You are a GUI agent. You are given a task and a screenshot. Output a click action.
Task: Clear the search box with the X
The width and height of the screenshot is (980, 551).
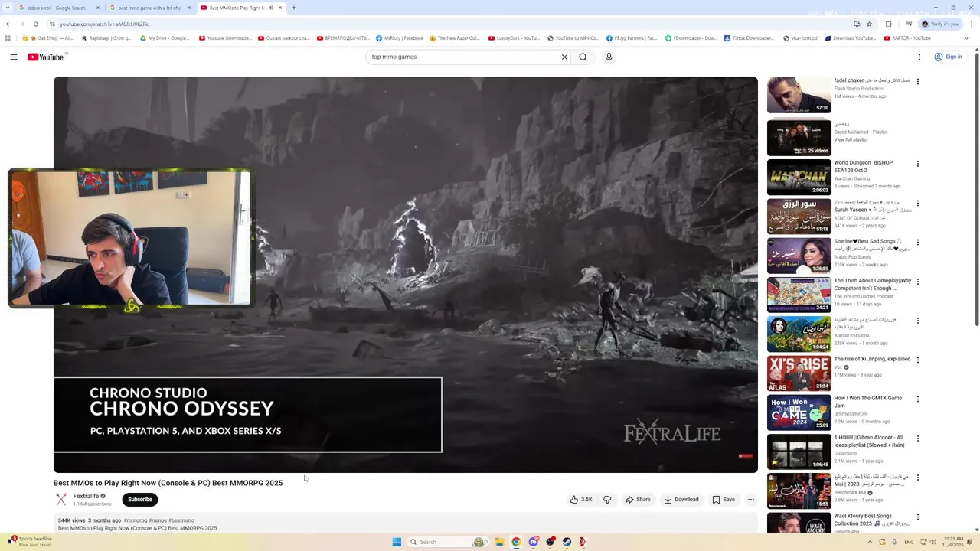click(564, 57)
